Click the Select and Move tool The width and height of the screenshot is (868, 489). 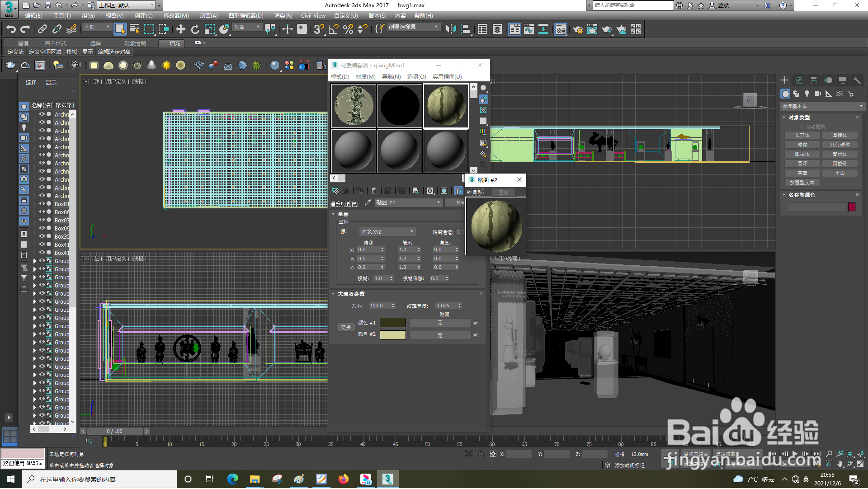tap(180, 29)
